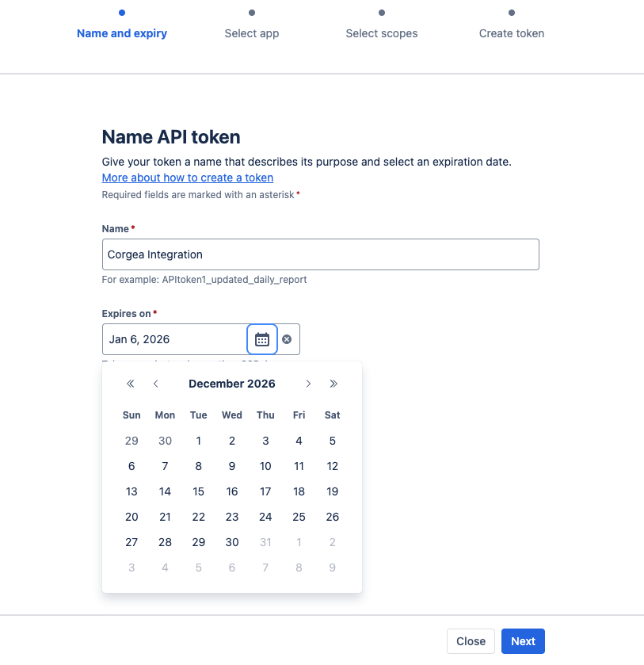Go to previous month with left chevron
The image size is (644, 665).
coord(155,384)
